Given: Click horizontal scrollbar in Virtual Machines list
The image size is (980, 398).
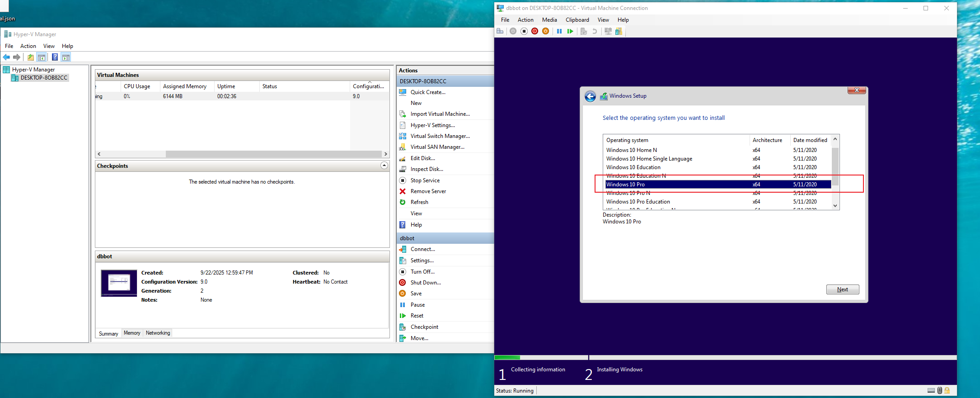Looking at the screenshot, I should pos(274,154).
